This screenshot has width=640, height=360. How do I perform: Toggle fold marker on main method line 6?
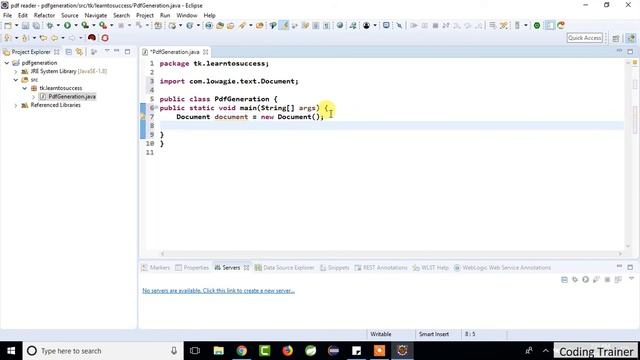[x=156, y=107]
